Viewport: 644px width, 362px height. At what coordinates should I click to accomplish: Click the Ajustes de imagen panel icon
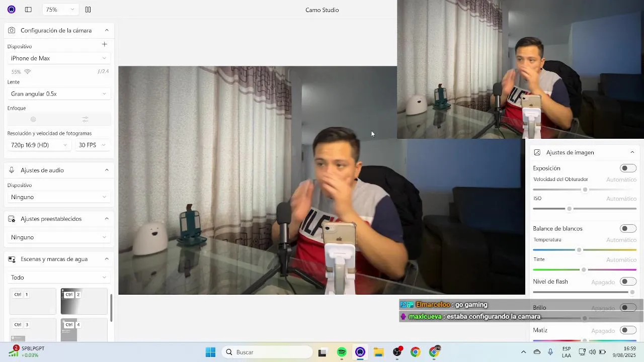(537, 152)
